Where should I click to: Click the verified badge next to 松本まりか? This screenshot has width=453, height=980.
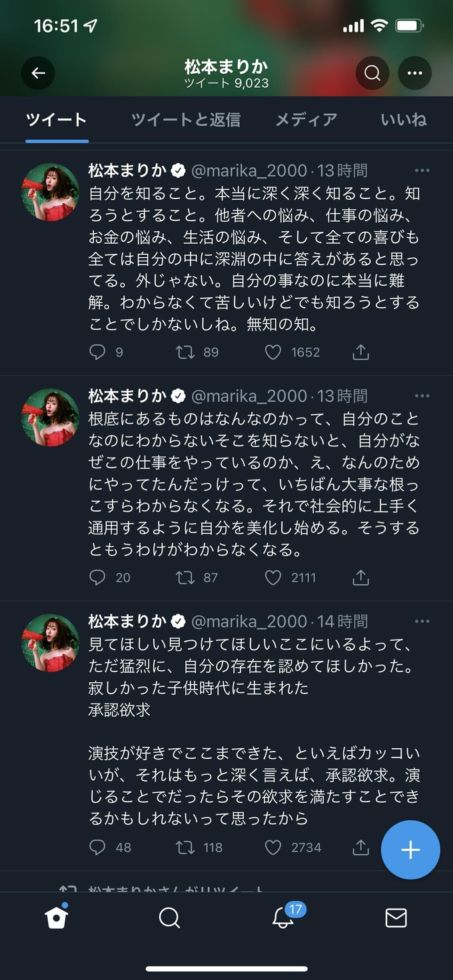(177, 170)
